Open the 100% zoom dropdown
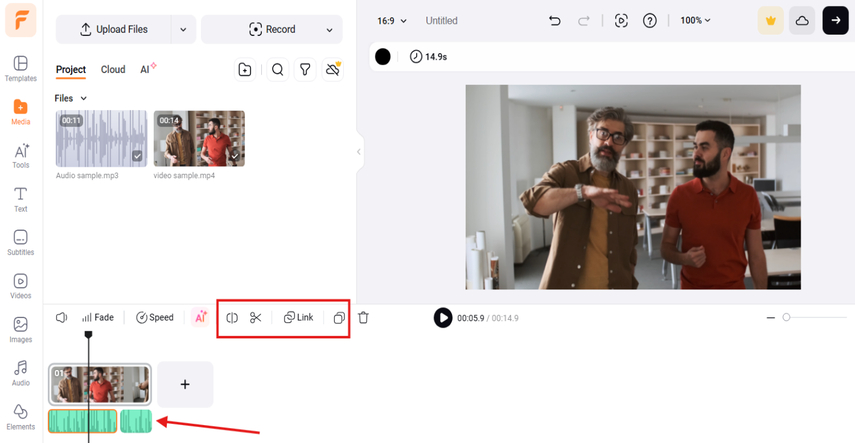 pyautogui.click(x=695, y=21)
